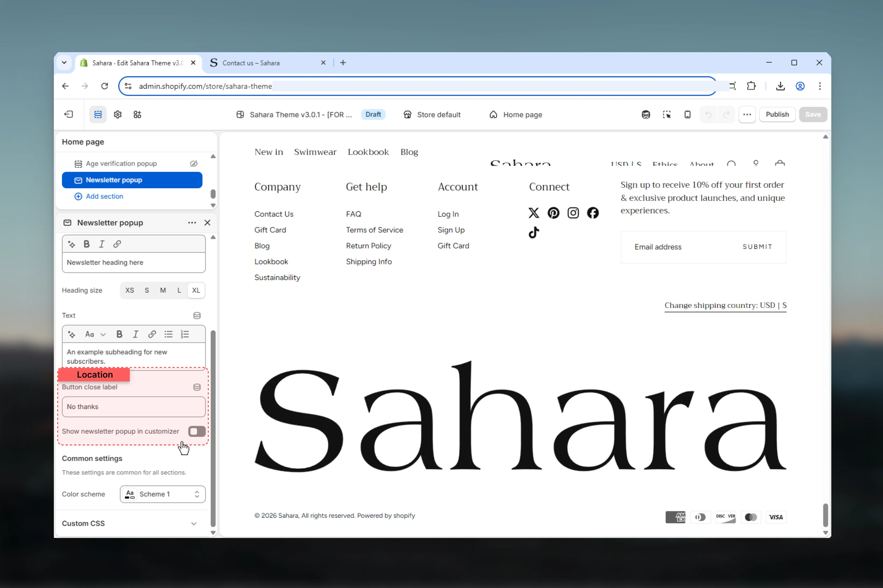883x588 pixels.
Task: Click the Publish button
Action: pyautogui.click(x=777, y=114)
